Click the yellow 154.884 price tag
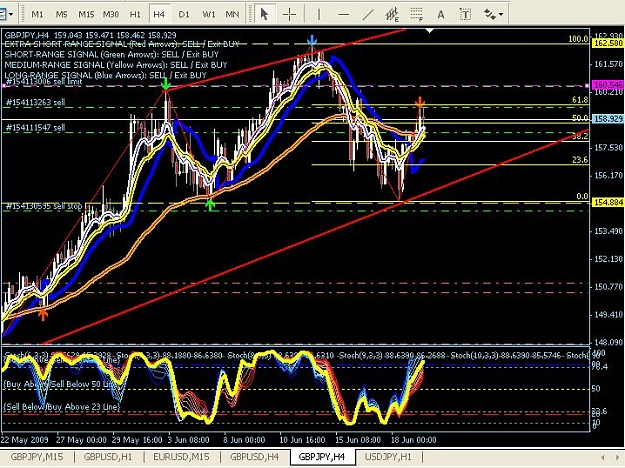The width and height of the screenshot is (625, 468). click(608, 203)
